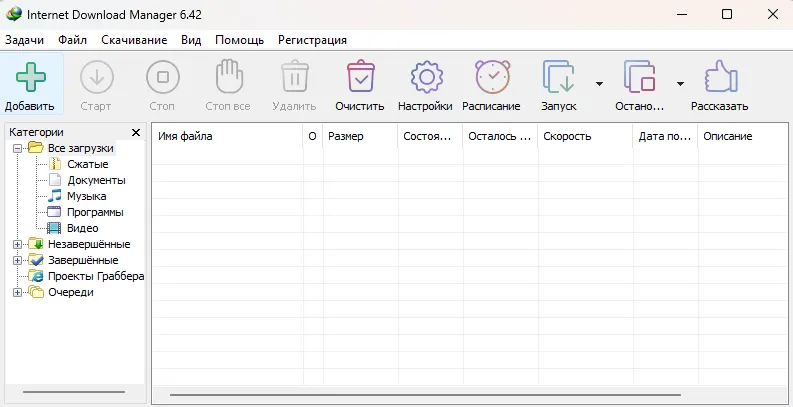Open the Файл menu

pos(72,40)
